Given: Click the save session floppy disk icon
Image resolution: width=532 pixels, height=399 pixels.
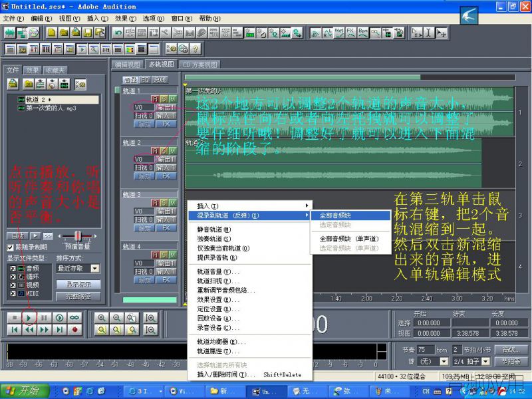Looking at the screenshot, I should (88, 33).
